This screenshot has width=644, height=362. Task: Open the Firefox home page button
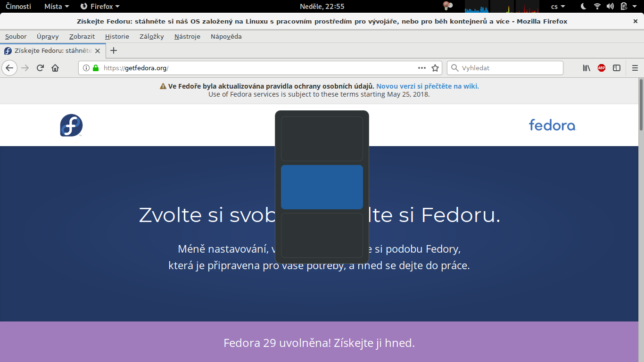coord(55,68)
